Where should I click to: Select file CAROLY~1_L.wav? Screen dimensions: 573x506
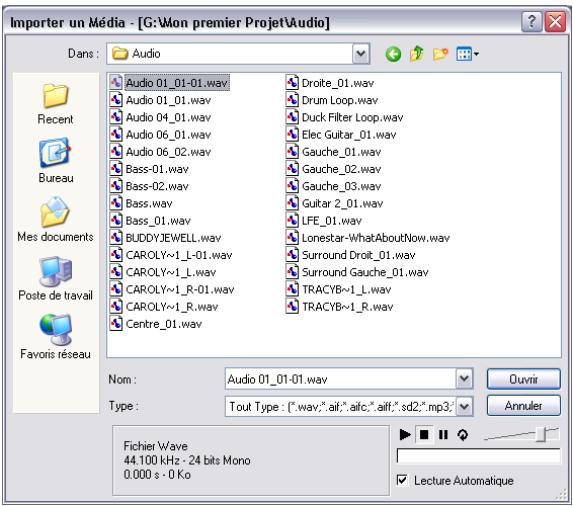[x=163, y=272]
